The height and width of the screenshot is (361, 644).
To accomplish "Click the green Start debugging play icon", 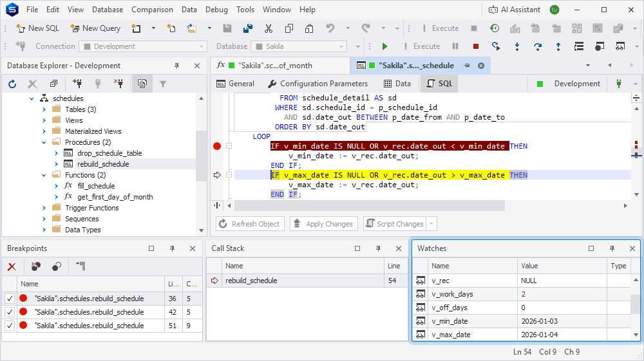I will pyautogui.click(x=385, y=46).
